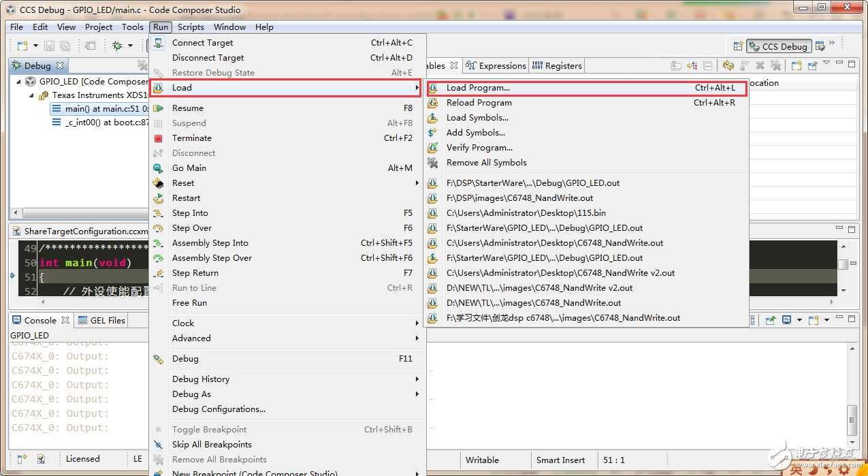
Task: Open dropdown arrow beside Debug toolbar icon
Action: [130, 46]
